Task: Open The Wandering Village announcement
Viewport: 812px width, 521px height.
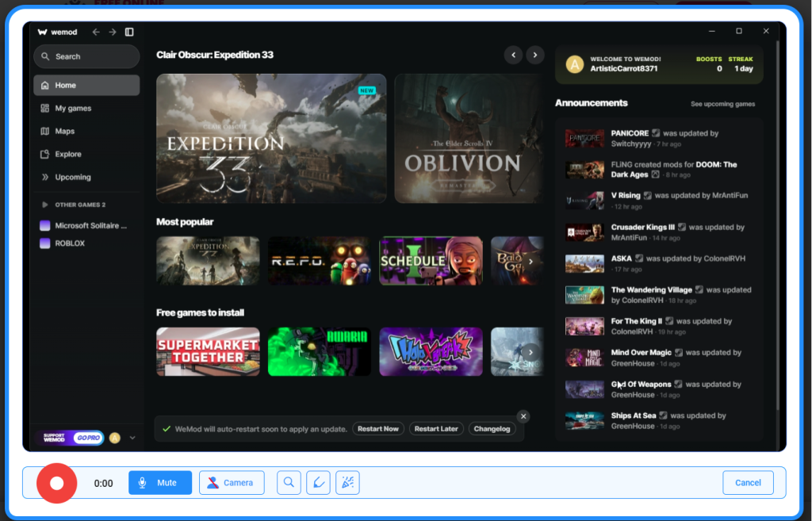Action: click(659, 295)
